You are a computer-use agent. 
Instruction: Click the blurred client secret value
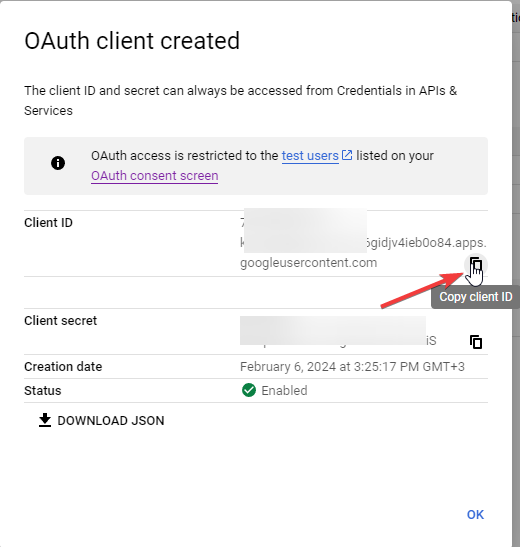point(333,331)
